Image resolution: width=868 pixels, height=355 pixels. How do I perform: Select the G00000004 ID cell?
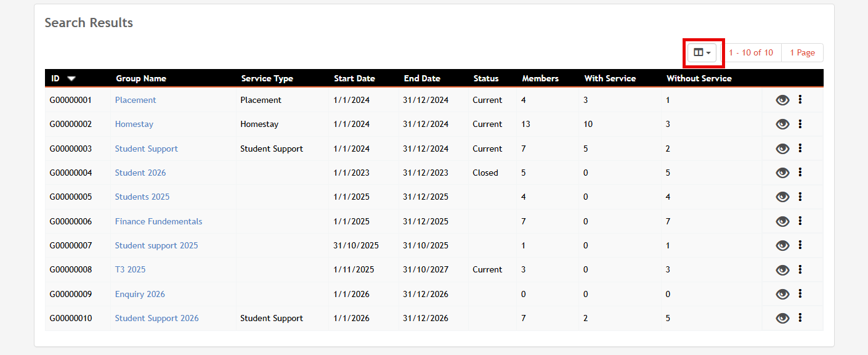click(x=71, y=173)
